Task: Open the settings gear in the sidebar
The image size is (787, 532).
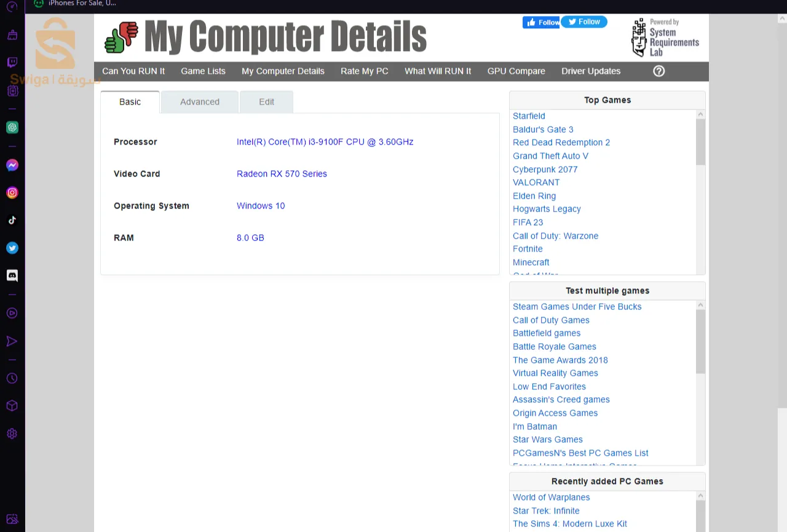Action: (12, 434)
